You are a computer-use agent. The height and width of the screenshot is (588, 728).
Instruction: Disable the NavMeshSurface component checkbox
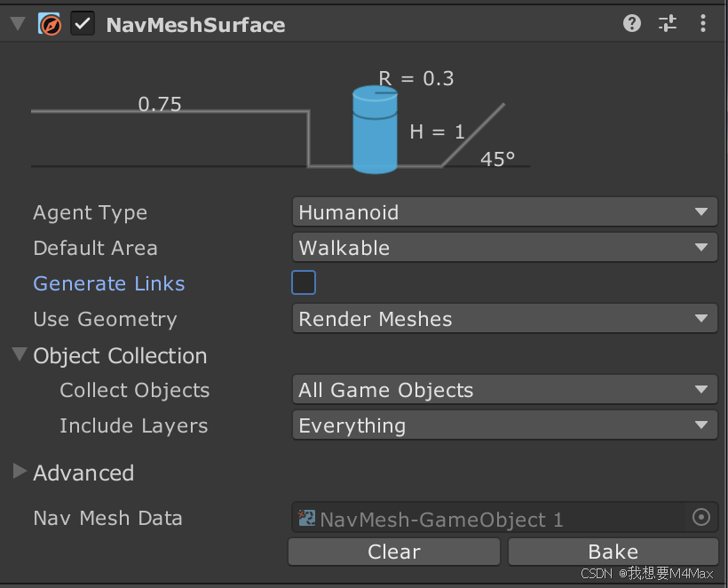pos(83,24)
